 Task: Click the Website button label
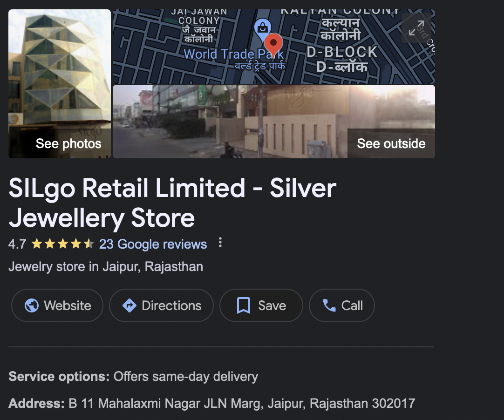68,305
